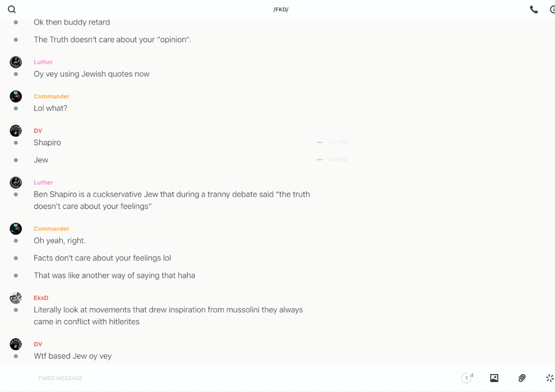Screen dimensions: 555x392
Task: Click the Luther name above "Ben Shapiro is"
Action: point(43,183)
